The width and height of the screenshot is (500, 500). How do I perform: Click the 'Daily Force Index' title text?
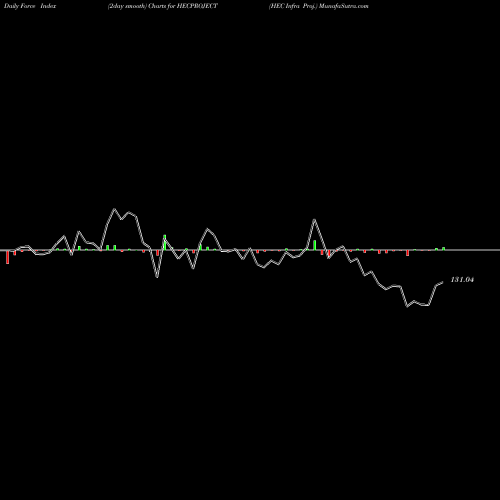[x=30, y=6]
